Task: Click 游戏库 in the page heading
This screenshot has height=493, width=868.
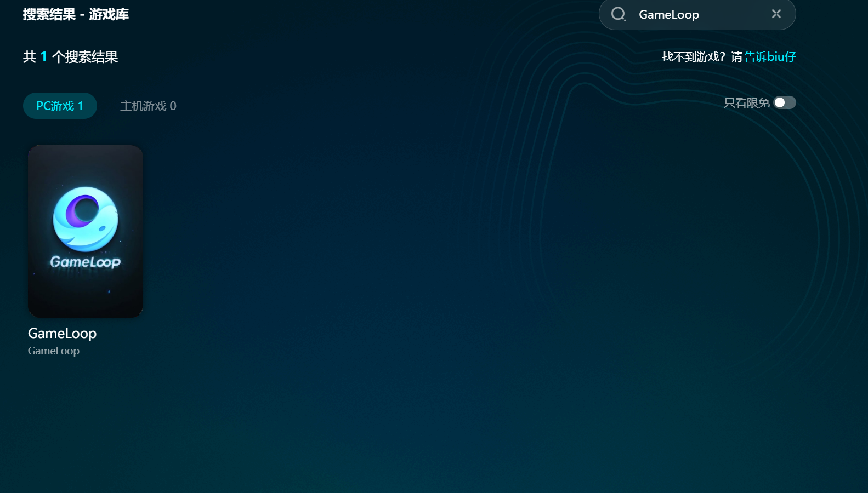Action: [109, 14]
